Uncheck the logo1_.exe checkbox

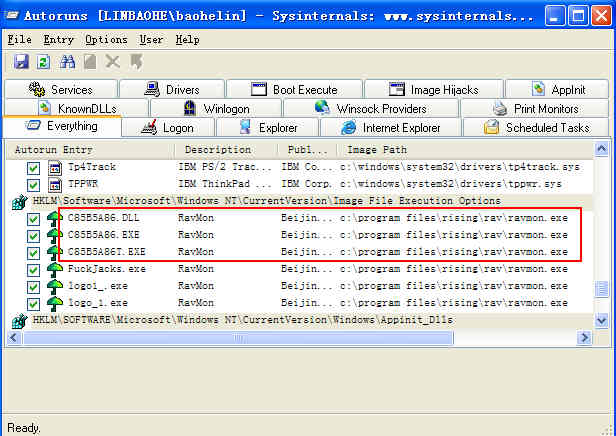pyautogui.click(x=33, y=287)
